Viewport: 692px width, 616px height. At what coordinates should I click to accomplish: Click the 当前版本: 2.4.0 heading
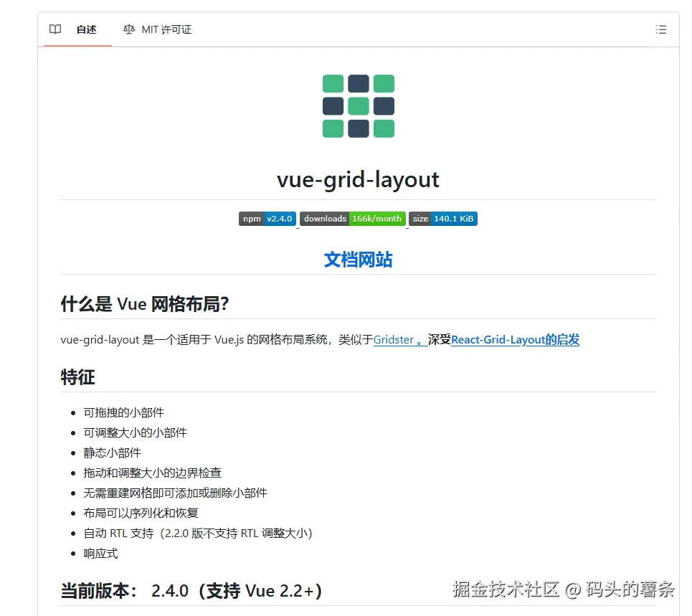point(191,591)
